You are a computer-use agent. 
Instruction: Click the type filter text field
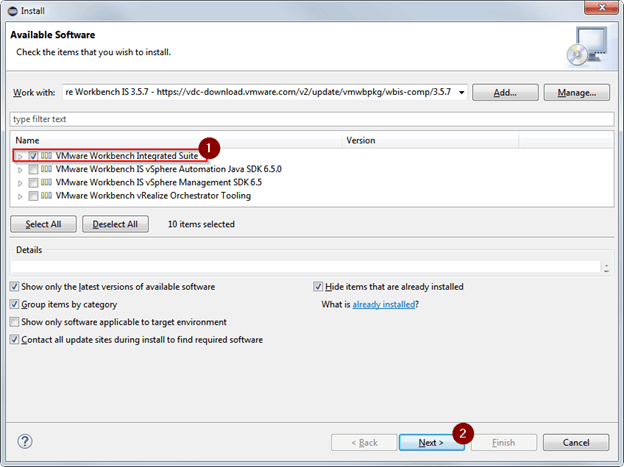312,119
